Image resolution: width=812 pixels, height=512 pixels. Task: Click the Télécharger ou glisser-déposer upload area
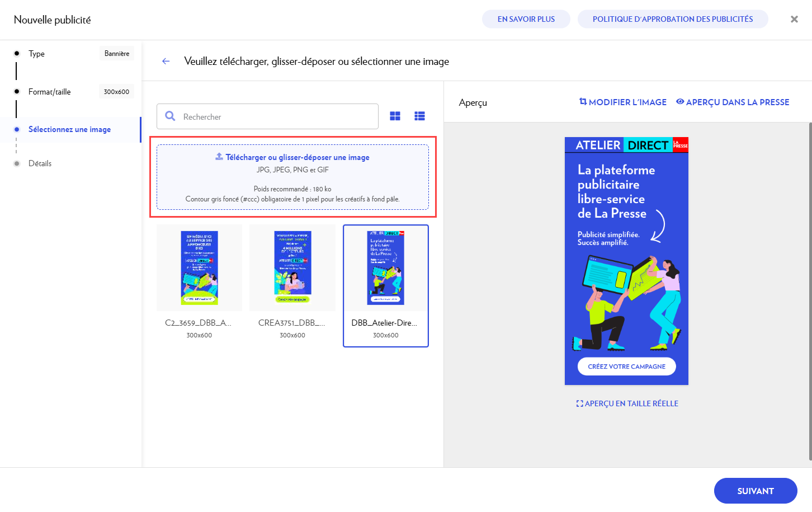click(x=292, y=177)
